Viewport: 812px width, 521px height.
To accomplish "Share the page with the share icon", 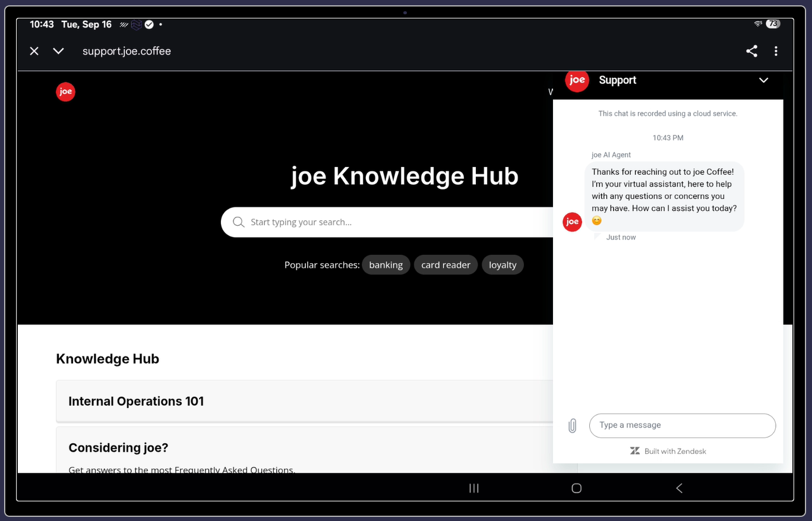I will [x=751, y=51].
